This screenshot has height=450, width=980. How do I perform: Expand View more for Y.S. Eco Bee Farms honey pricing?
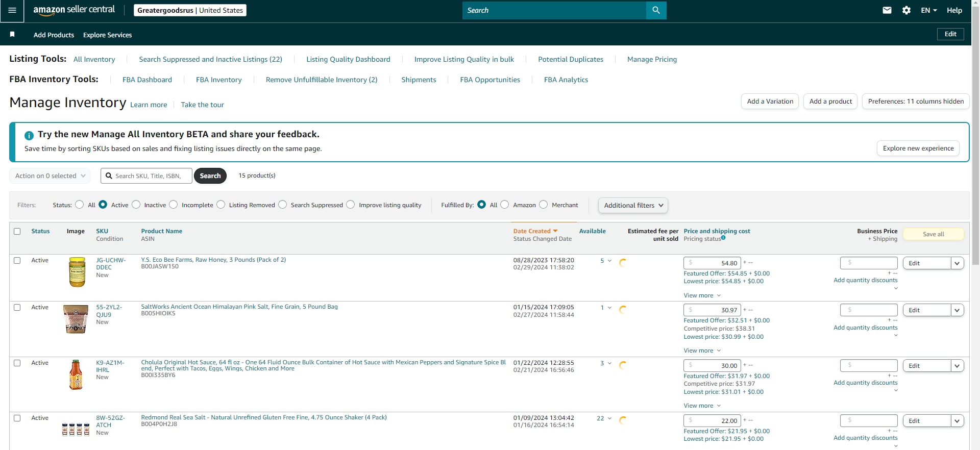pos(702,295)
